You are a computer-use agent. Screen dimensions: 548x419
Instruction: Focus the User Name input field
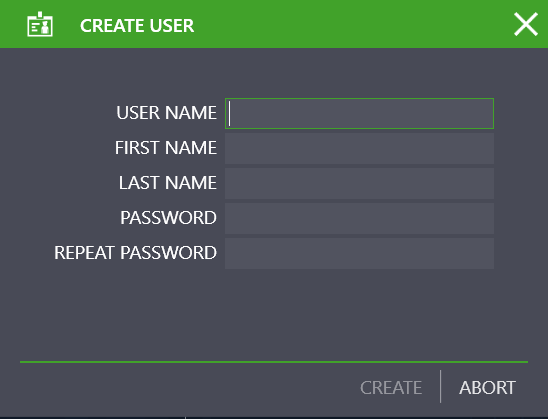pos(359,114)
